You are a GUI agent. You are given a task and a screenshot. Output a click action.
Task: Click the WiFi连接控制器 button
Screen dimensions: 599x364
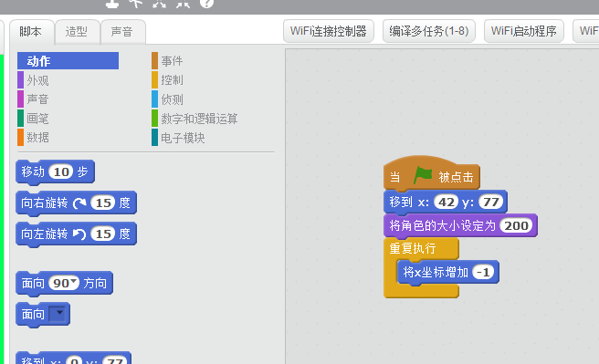click(x=328, y=31)
